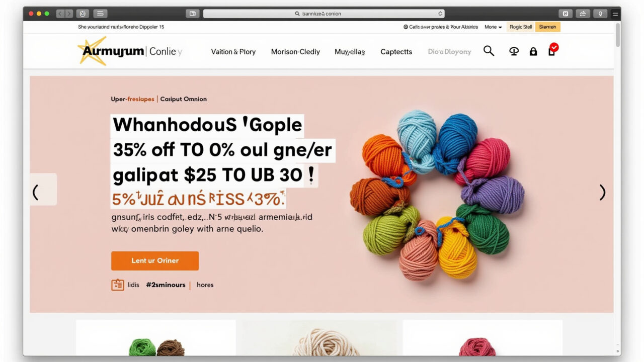Image resolution: width=644 pixels, height=362 pixels.
Task: Click the yellow Siemen button in top bar
Action: (547, 27)
